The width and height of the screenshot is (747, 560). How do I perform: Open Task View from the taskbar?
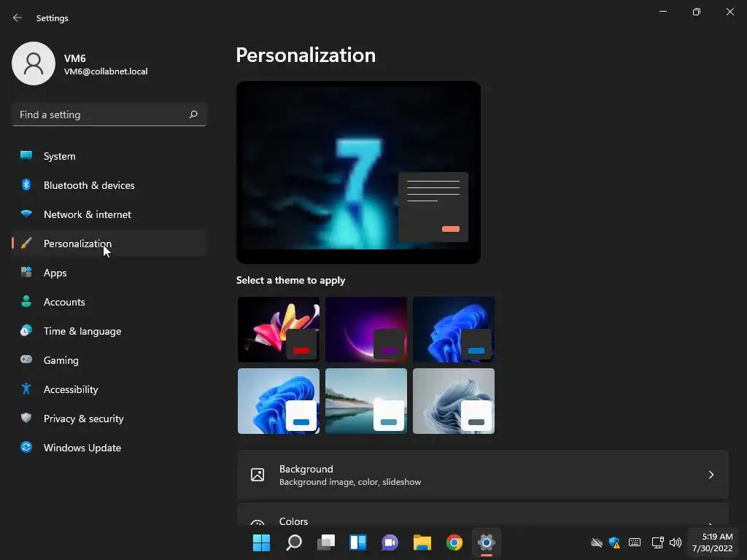click(x=326, y=542)
